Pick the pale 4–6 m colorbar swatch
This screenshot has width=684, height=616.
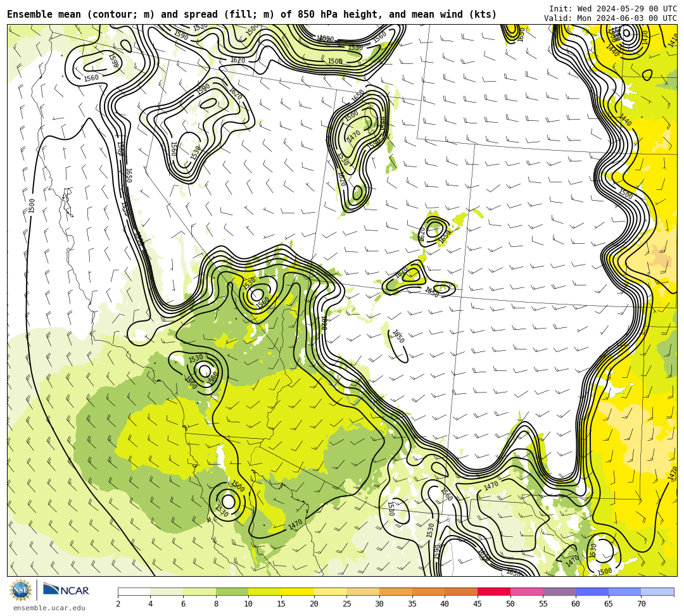[167, 591]
